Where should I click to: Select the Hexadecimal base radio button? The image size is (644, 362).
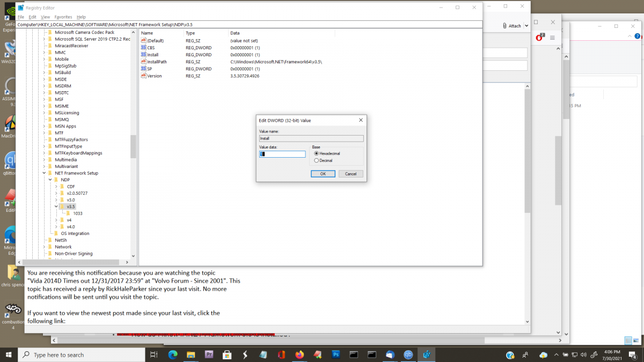317,154
